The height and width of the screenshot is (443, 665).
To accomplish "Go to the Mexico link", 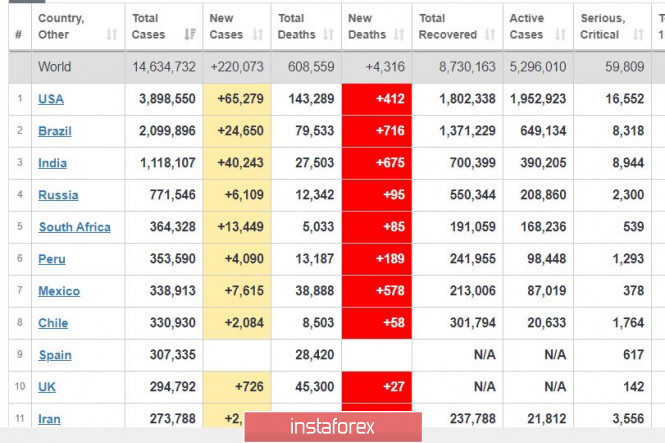I will (x=59, y=291).
